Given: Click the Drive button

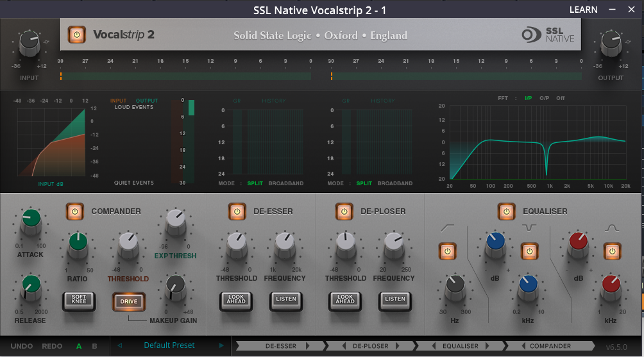Looking at the screenshot, I should tap(129, 302).
